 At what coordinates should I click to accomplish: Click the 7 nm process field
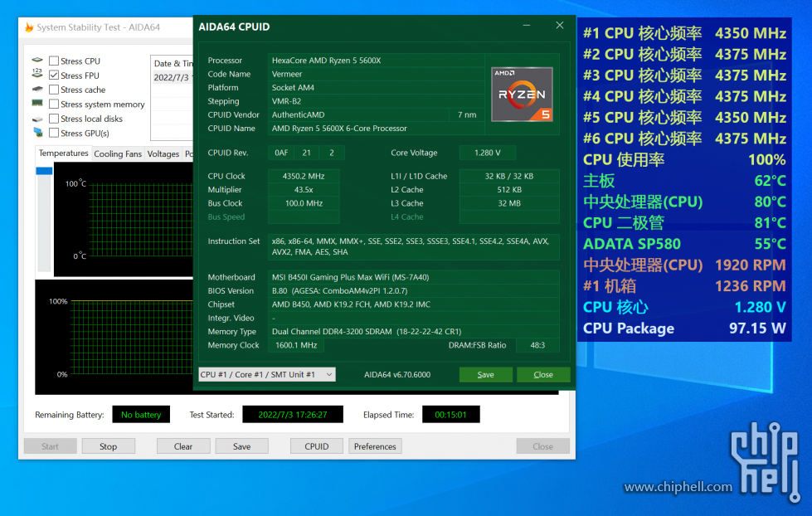coord(467,114)
